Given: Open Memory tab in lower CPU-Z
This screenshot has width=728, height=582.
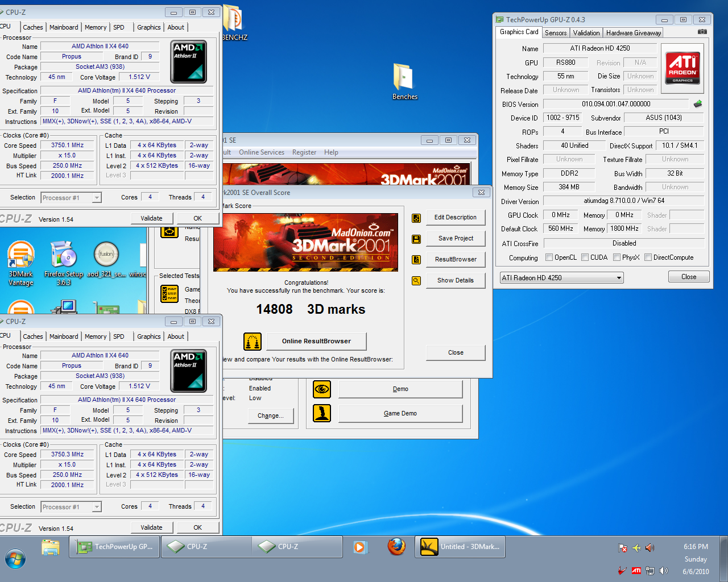Looking at the screenshot, I should coord(96,336).
